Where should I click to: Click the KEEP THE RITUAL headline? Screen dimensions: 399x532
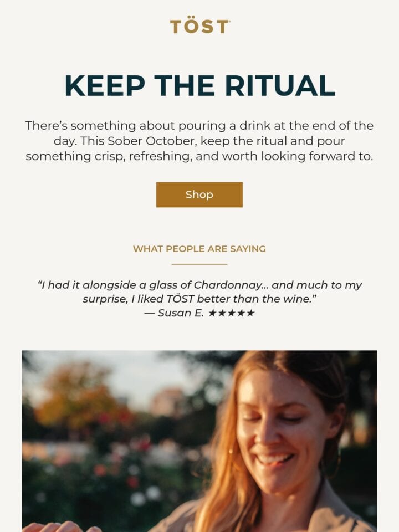pos(200,85)
